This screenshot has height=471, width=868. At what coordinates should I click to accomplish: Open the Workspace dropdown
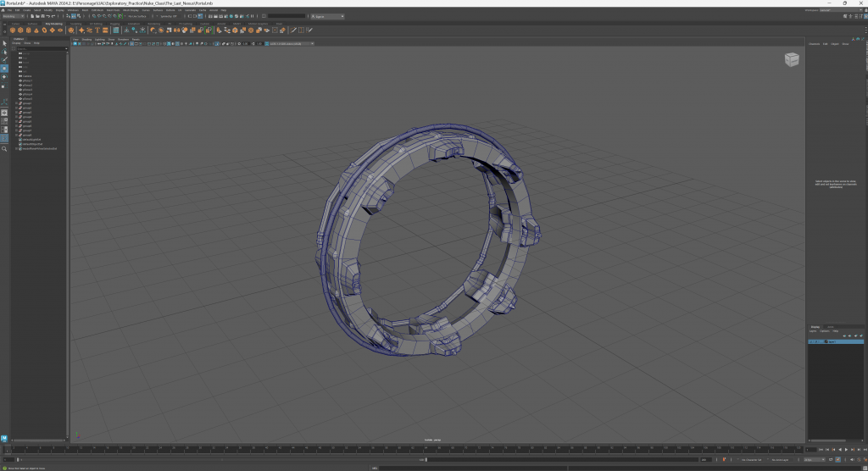coord(840,10)
